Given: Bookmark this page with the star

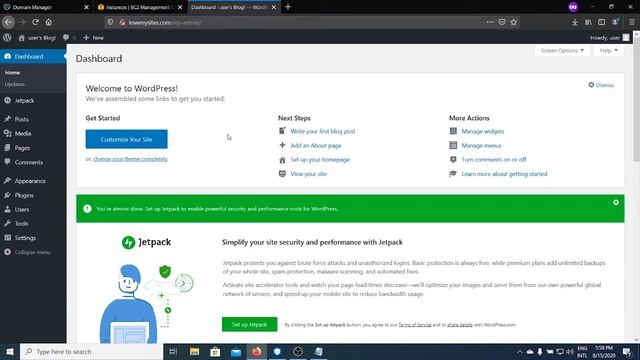Looking at the screenshot, I should [513, 22].
